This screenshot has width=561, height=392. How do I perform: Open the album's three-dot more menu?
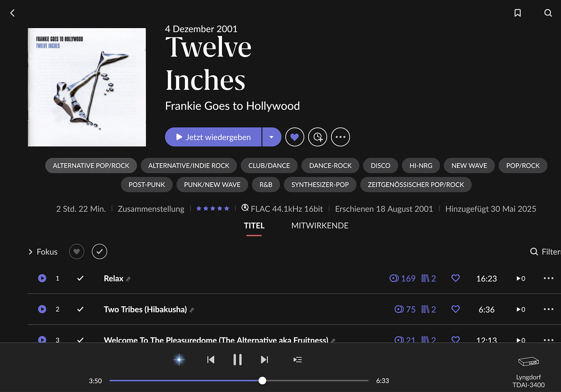(x=340, y=137)
